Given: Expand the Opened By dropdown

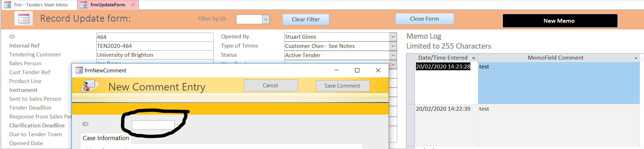Looking at the screenshot, I should (x=393, y=37).
